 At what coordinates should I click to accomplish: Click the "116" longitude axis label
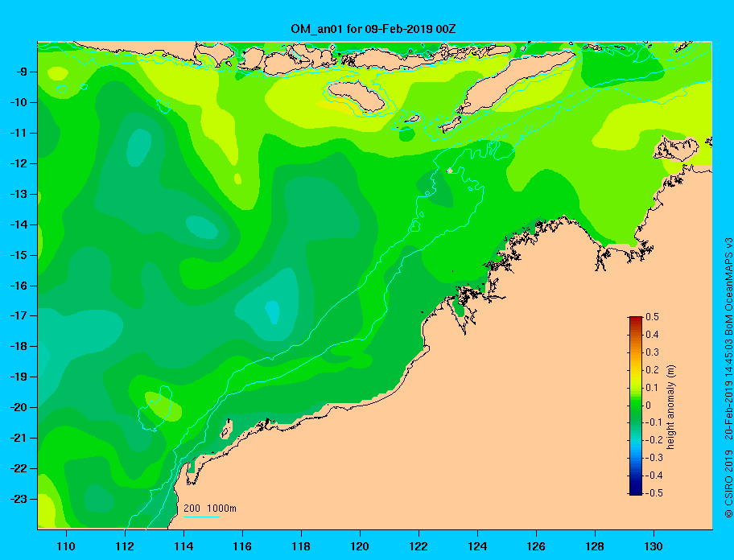(x=242, y=546)
